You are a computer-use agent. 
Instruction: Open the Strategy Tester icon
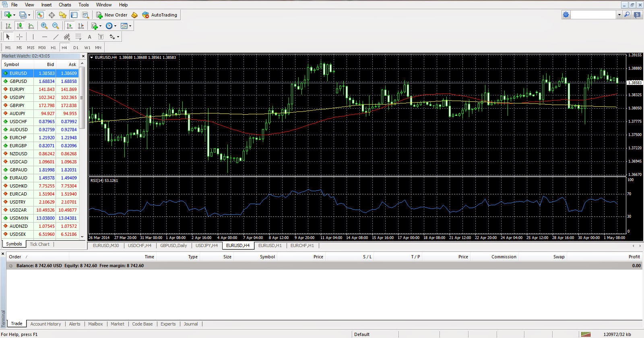point(85,15)
